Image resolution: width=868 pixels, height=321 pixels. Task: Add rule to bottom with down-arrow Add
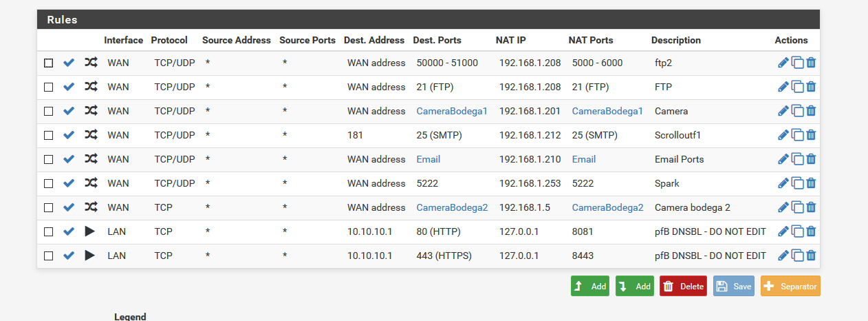635,286
